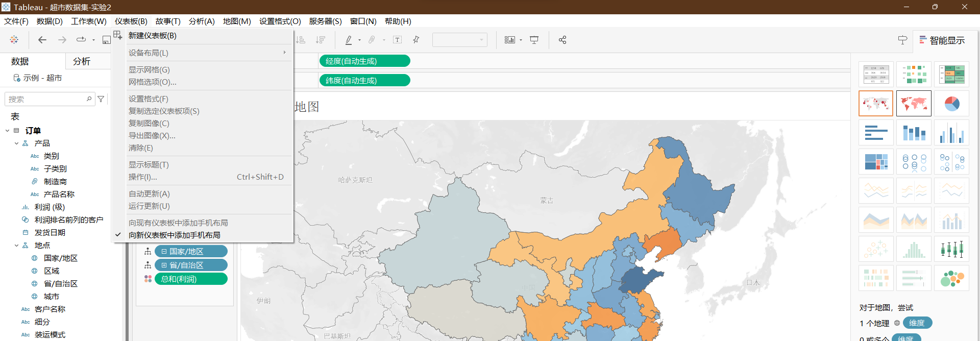Click the data guide icon beside 智能显示
This screenshot has width=980, height=341.
[902, 40]
